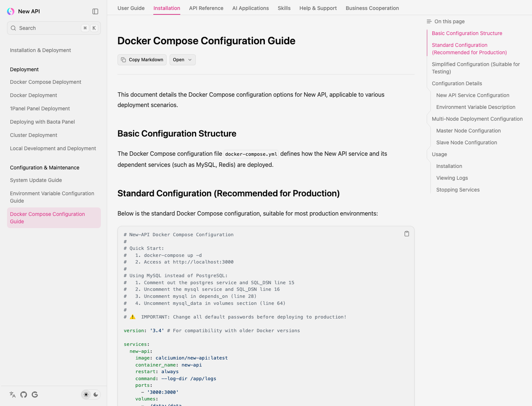
Task: Jump to Environment Variable Description
Action: coord(476,107)
